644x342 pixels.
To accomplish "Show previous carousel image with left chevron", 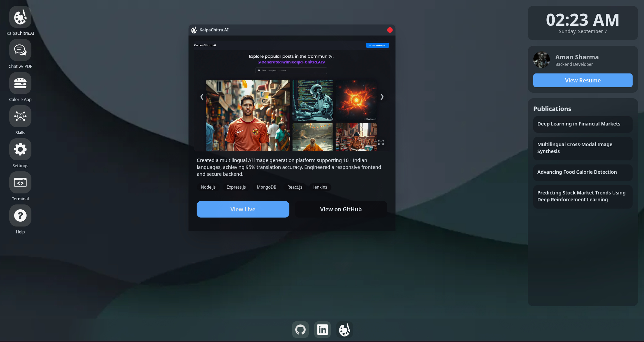I will (202, 97).
